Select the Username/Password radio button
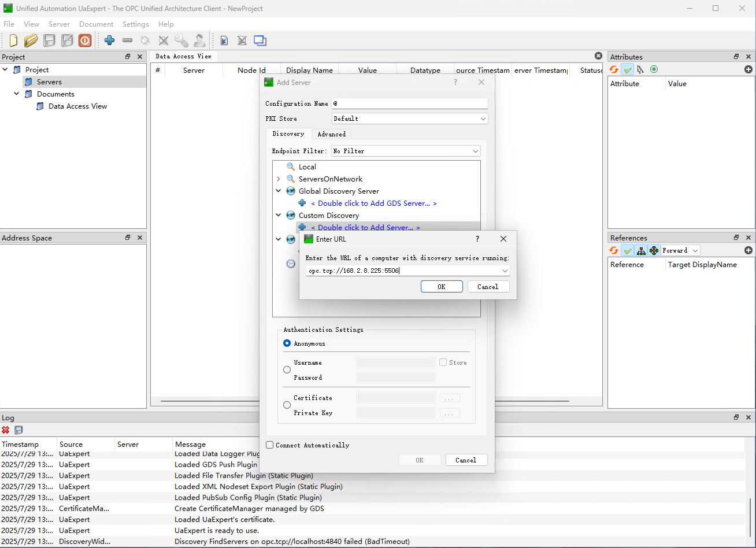The height and width of the screenshot is (548, 756). click(x=287, y=370)
